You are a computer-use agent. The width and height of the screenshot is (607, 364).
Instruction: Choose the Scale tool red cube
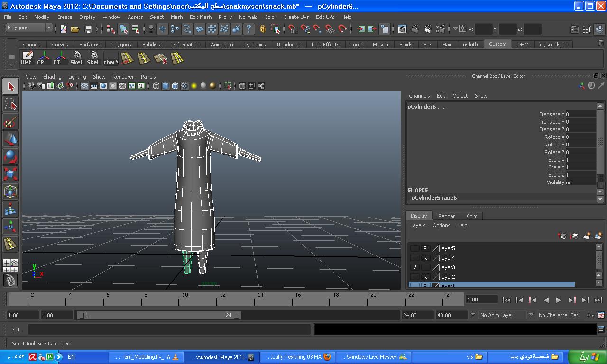coord(10,174)
